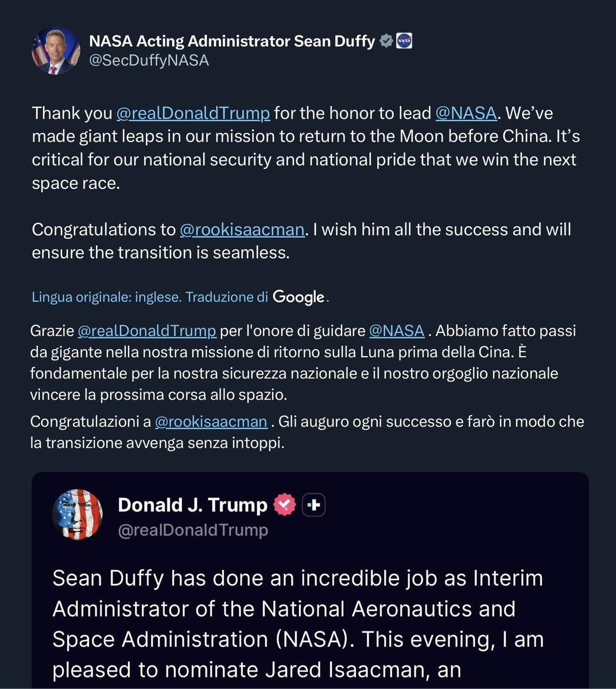Open the @realDonaldTrump mention in the English tweet
Image resolution: width=616 pixels, height=689 pixels.
coord(193,113)
